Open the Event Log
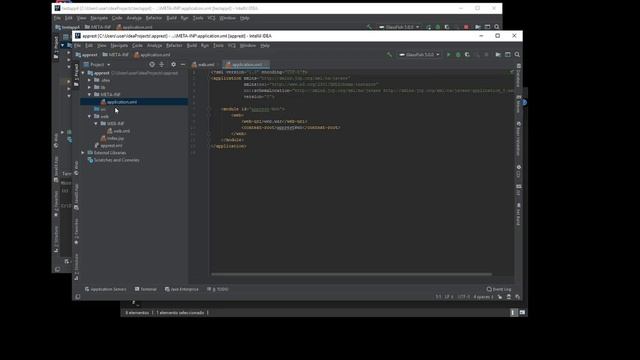The image size is (640, 360). pyautogui.click(x=499, y=289)
